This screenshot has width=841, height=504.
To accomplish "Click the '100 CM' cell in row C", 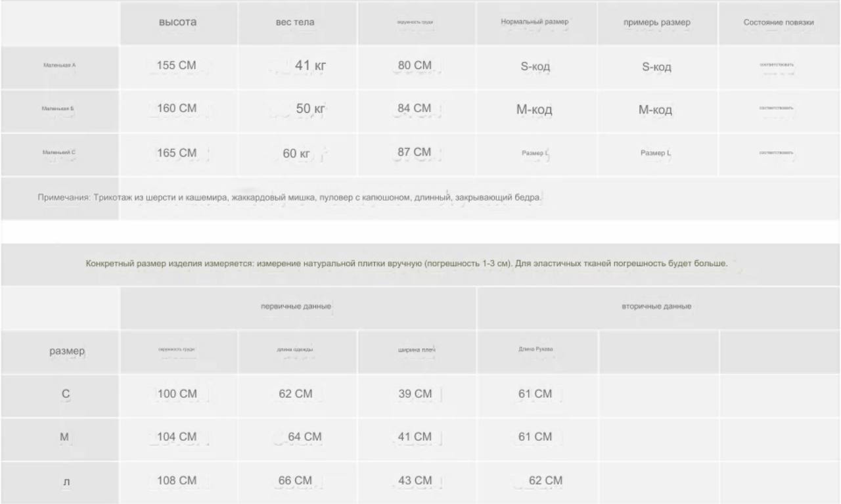I will [178, 395].
